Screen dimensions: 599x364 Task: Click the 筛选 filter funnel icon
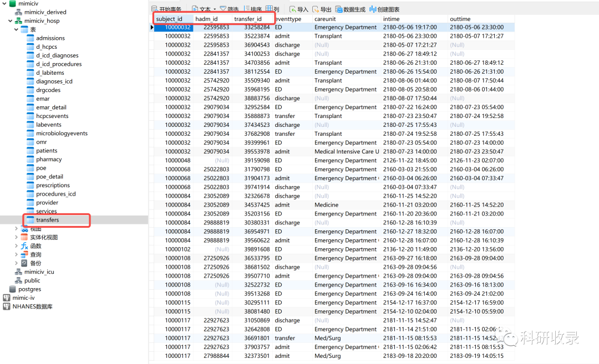[x=223, y=9]
